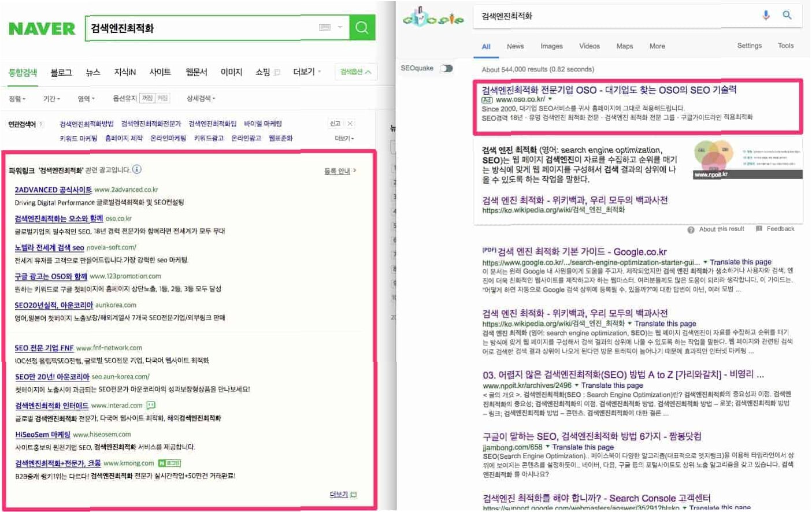Open Google Tools

pos(785,46)
